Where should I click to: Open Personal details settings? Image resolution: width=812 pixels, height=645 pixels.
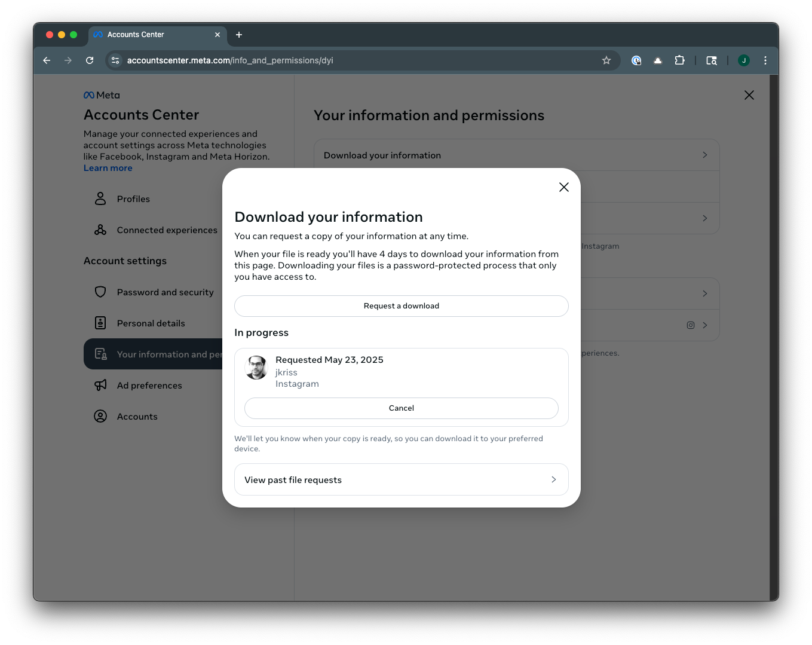tap(153, 323)
